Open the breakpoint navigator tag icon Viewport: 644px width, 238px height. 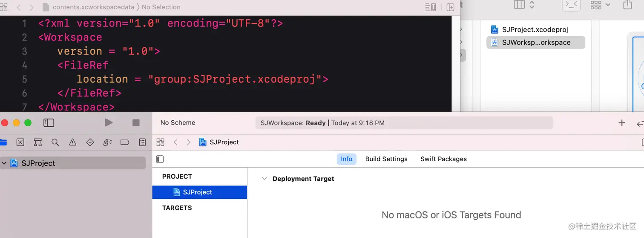coord(125,142)
